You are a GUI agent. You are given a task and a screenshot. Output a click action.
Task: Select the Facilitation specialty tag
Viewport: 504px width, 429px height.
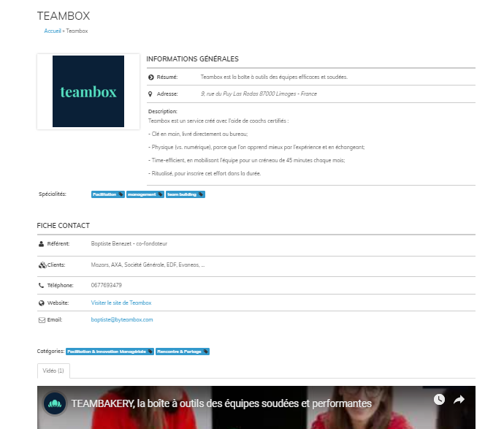(107, 194)
